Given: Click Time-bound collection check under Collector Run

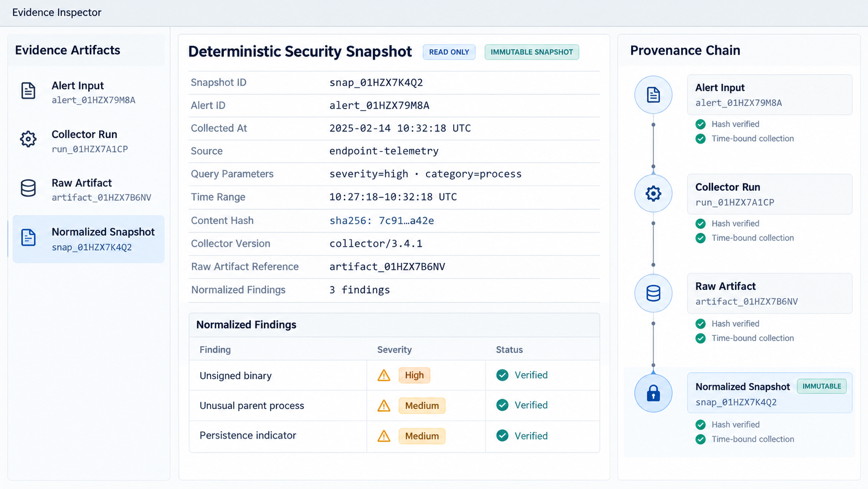Looking at the screenshot, I should pyautogui.click(x=700, y=238).
